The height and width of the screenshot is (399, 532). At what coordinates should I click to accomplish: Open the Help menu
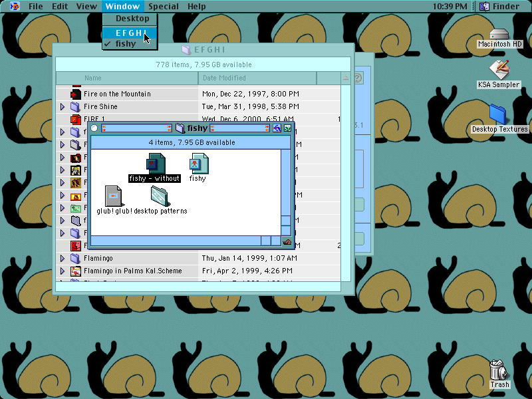pos(196,6)
